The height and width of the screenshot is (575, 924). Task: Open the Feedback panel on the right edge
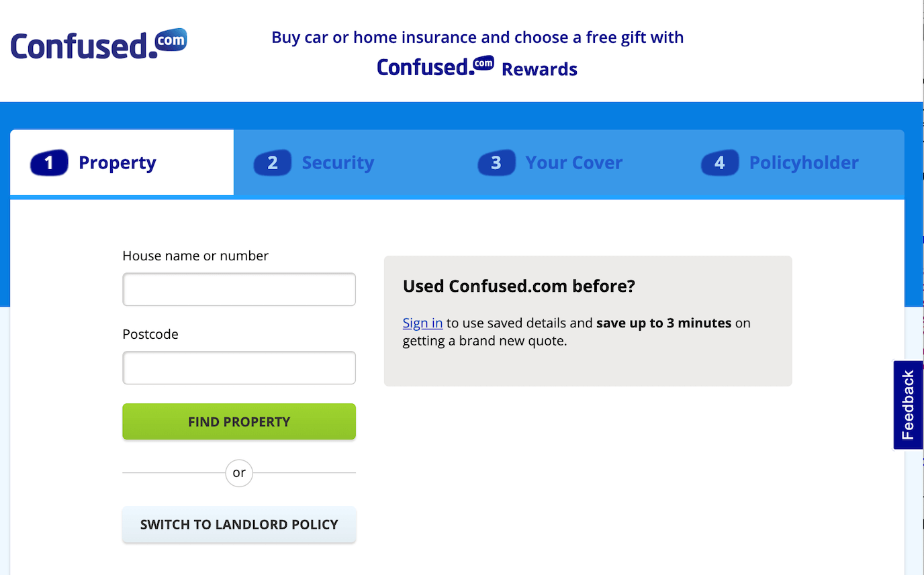tap(908, 405)
